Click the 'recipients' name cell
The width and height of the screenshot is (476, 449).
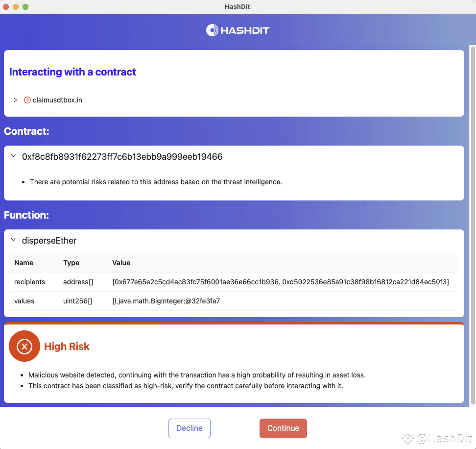pyautogui.click(x=29, y=282)
